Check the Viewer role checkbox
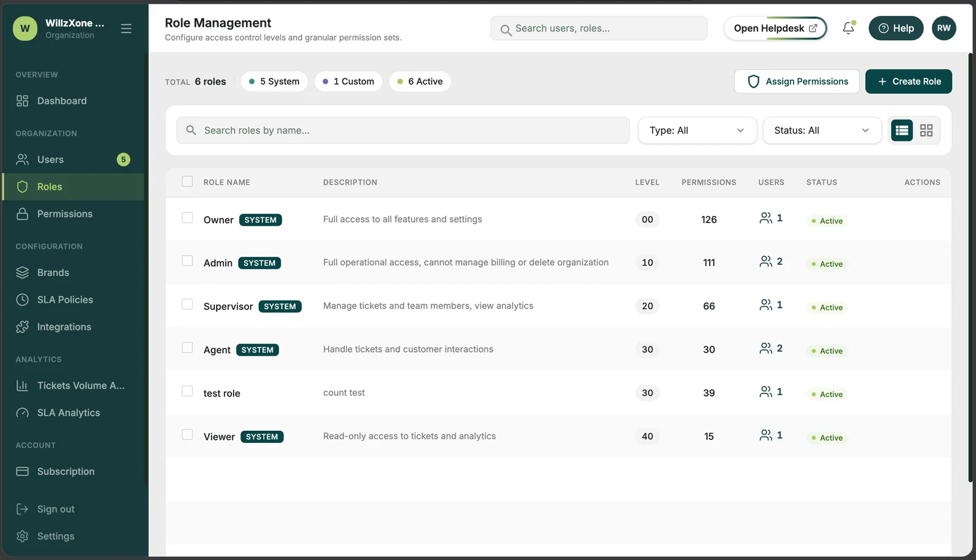This screenshot has height=560, width=976. pos(187,434)
